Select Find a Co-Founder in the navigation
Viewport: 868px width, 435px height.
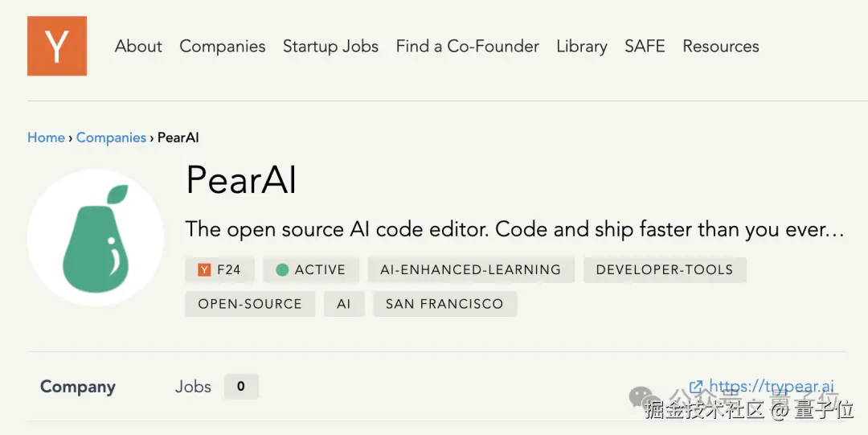pos(467,47)
